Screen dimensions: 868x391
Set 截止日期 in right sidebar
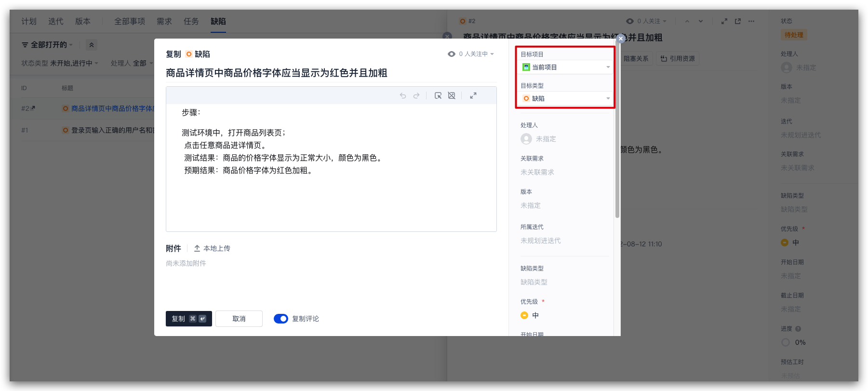(791, 309)
